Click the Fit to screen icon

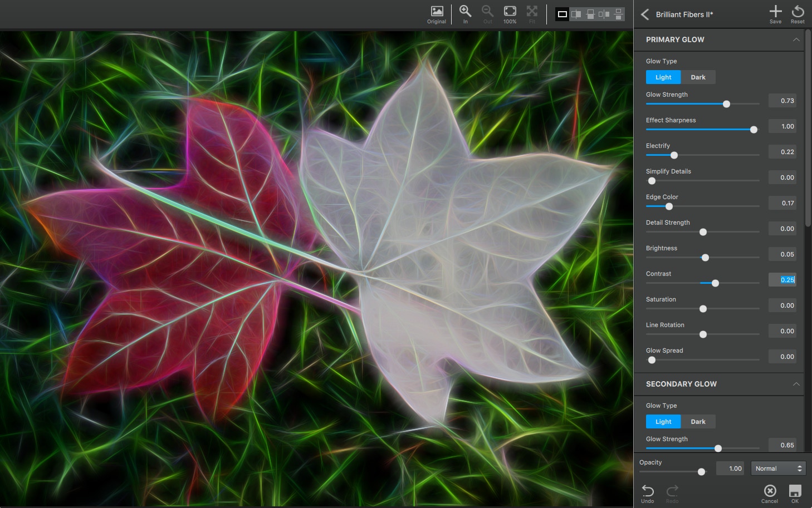click(532, 14)
